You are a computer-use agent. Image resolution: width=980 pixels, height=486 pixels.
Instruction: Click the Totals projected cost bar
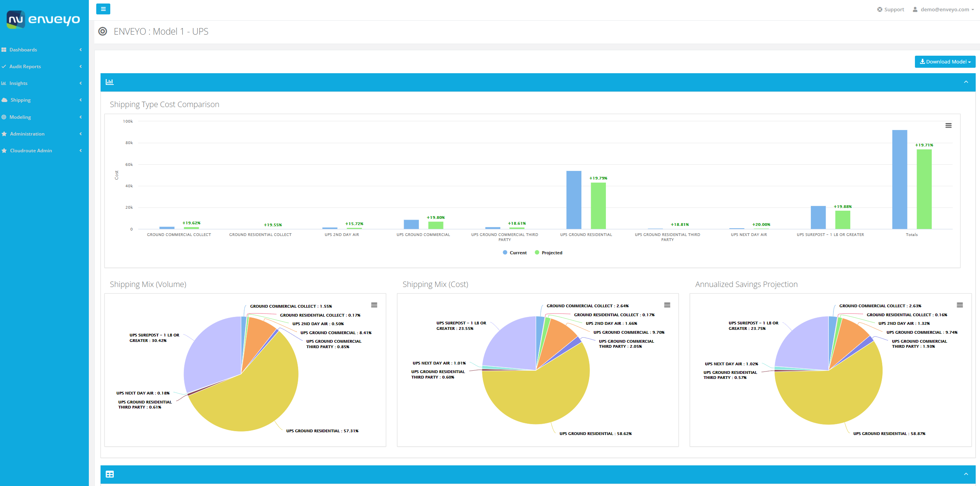(x=924, y=189)
